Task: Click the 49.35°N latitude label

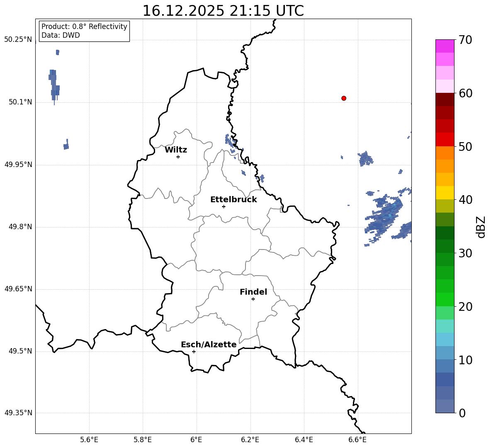Action: [18, 413]
